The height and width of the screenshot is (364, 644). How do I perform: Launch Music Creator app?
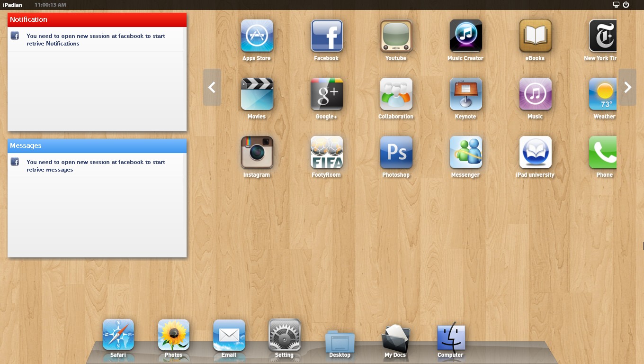click(465, 36)
